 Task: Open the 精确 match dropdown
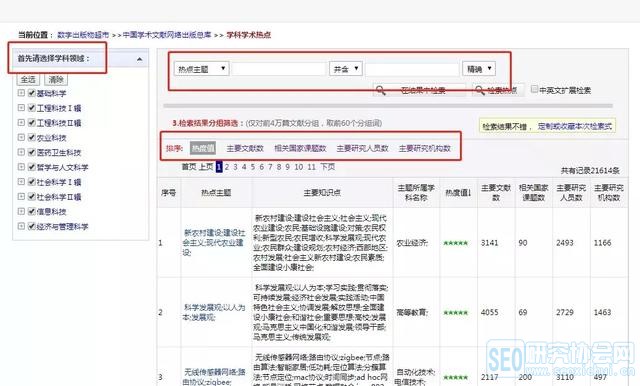point(479,69)
